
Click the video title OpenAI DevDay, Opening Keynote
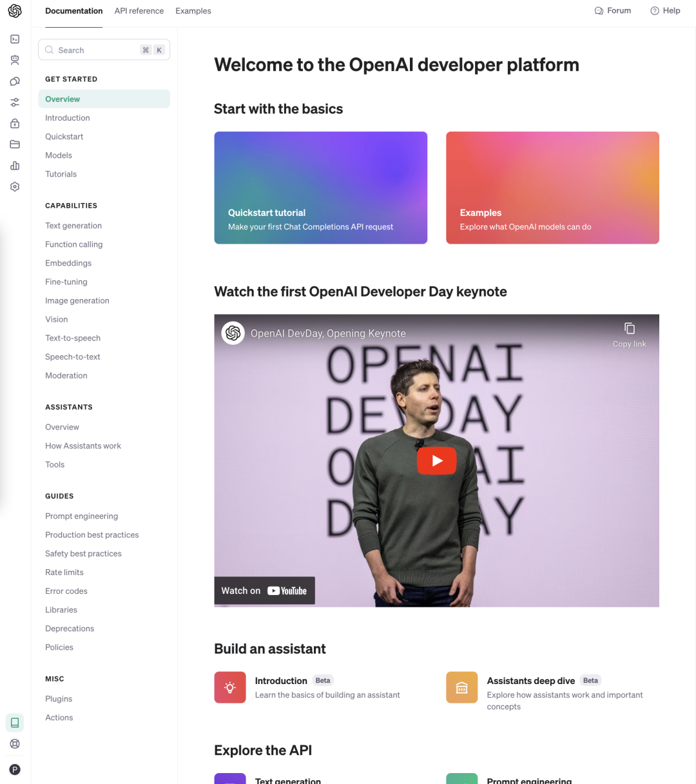[x=328, y=333]
